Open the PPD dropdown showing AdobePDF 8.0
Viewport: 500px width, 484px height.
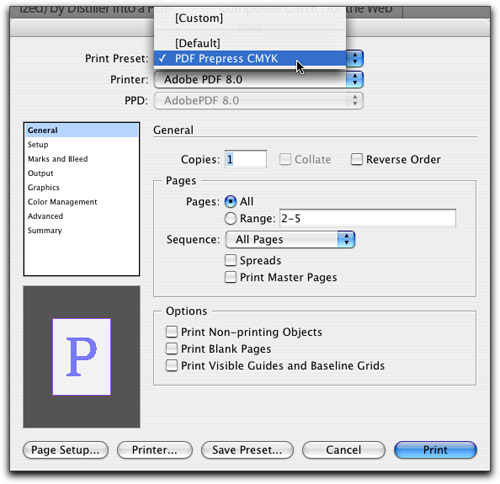pyautogui.click(x=258, y=101)
